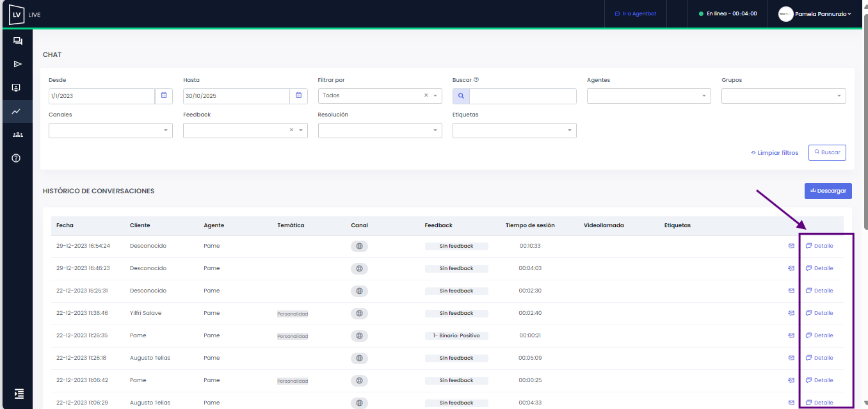
Task: Open the Canales dropdown
Action: [x=111, y=131]
